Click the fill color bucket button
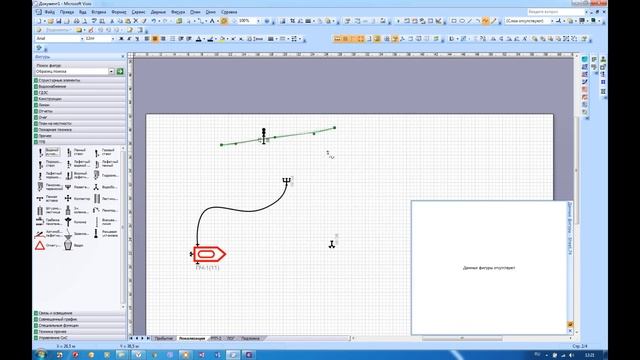The image size is (640, 360). tap(222, 39)
